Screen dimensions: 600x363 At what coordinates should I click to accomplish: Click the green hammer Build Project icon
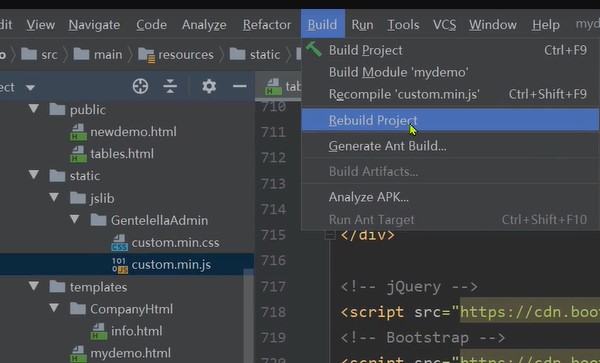(x=313, y=49)
